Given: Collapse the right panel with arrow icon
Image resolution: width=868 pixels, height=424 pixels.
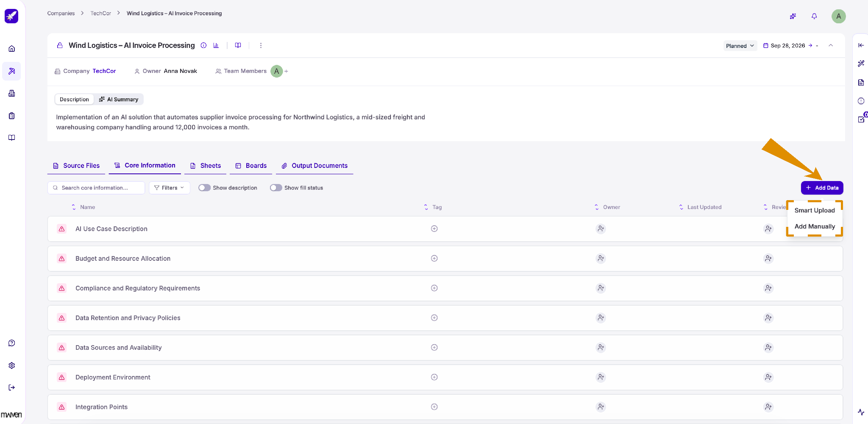Looking at the screenshot, I should pos(861,45).
